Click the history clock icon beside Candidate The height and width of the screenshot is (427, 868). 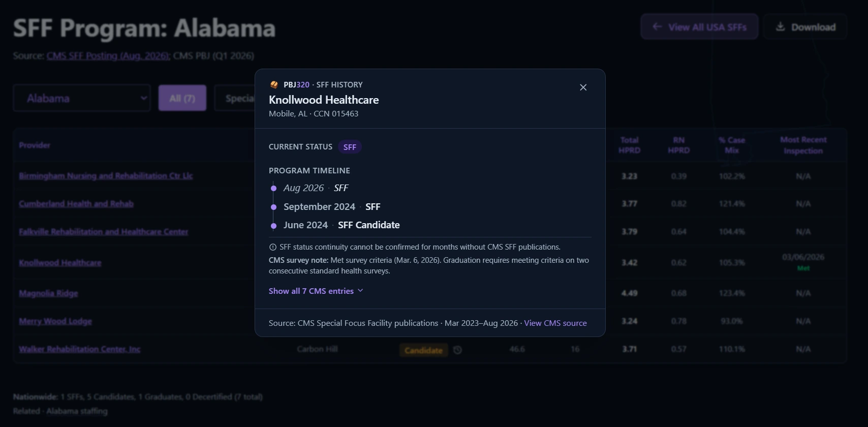click(457, 350)
